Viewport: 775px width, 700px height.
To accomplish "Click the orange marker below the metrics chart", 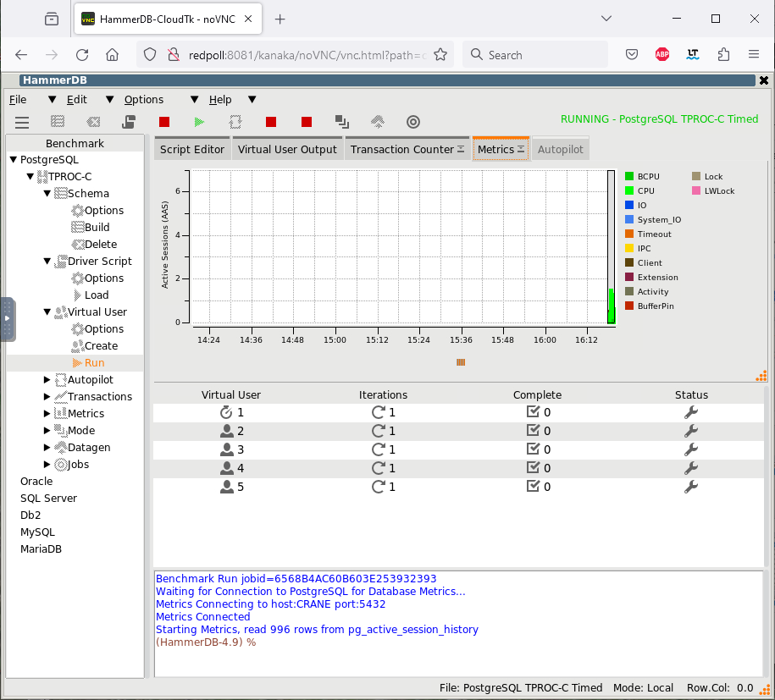I will point(461,362).
